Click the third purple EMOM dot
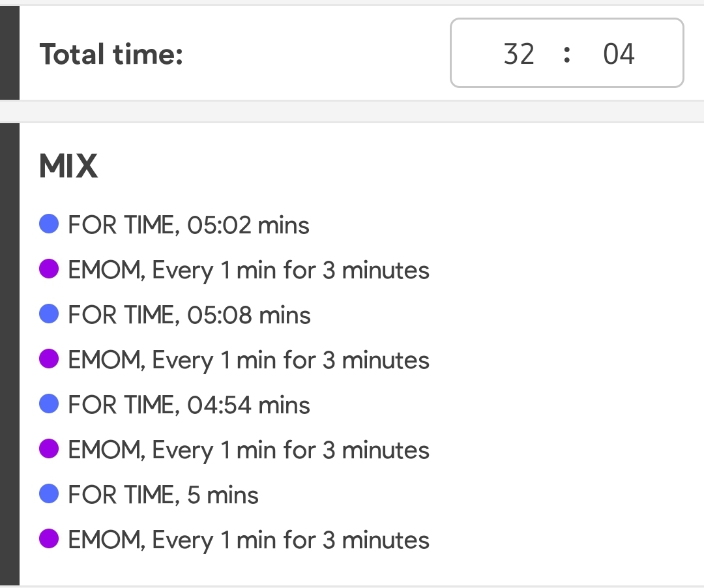The height and width of the screenshot is (588, 704). coord(49,449)
